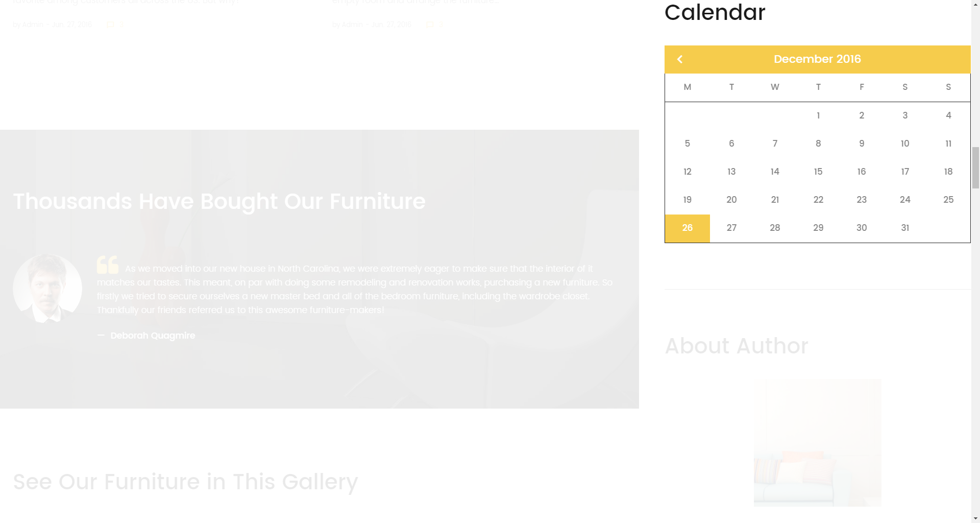
Task: Open Admin link under "arrange the furniture" post
Action: coord(352,25)
